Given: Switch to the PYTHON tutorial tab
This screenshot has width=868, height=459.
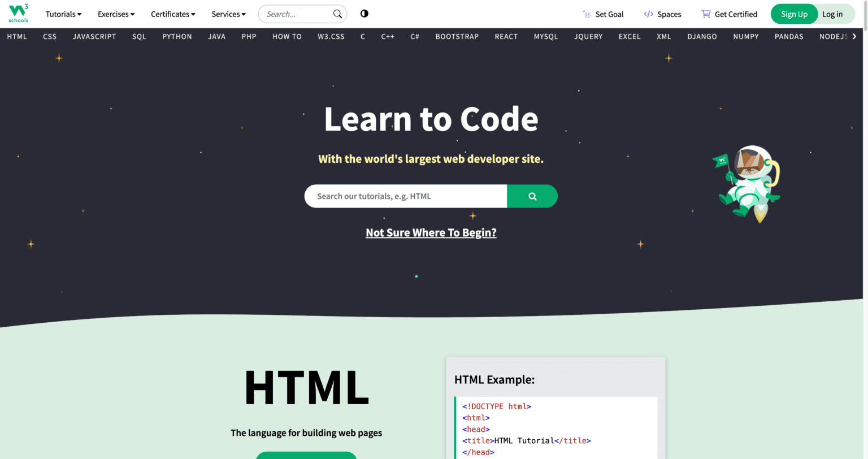Looking at the screenshot, I should pyautogui.click(x=177, y=36).
